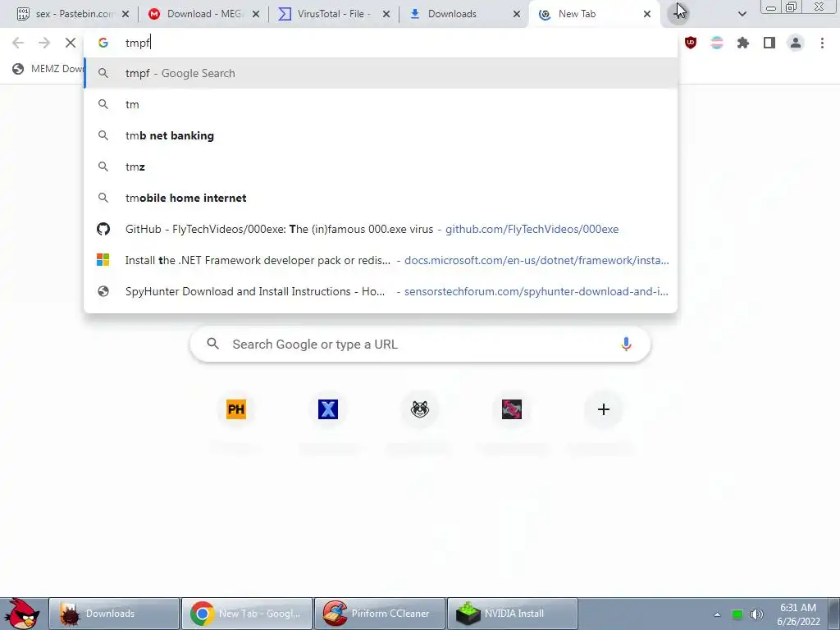The image size is (840, 630).
Task: Close the Pastebin tab
Action: click(126, 14)
